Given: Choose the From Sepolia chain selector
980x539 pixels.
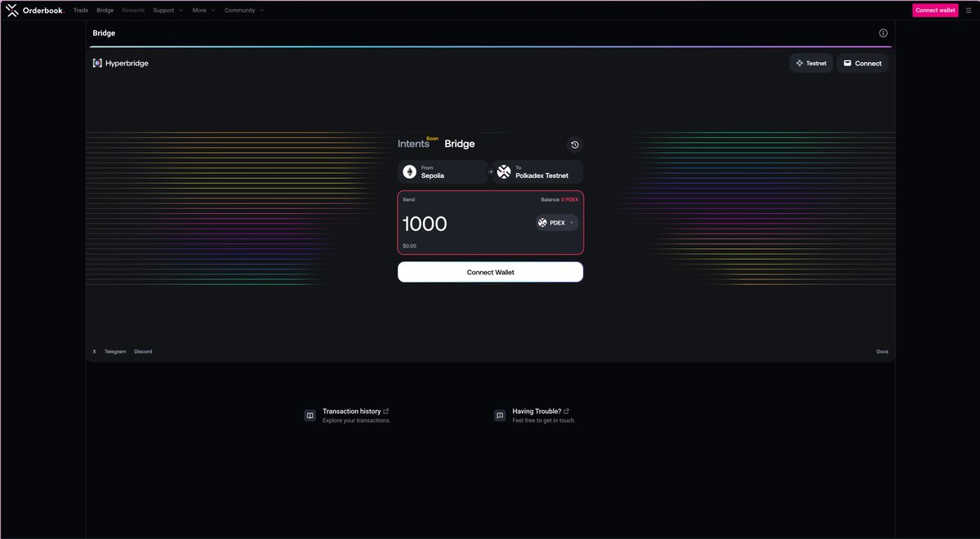Looking at the screenshot, I should tap(443, 171).
